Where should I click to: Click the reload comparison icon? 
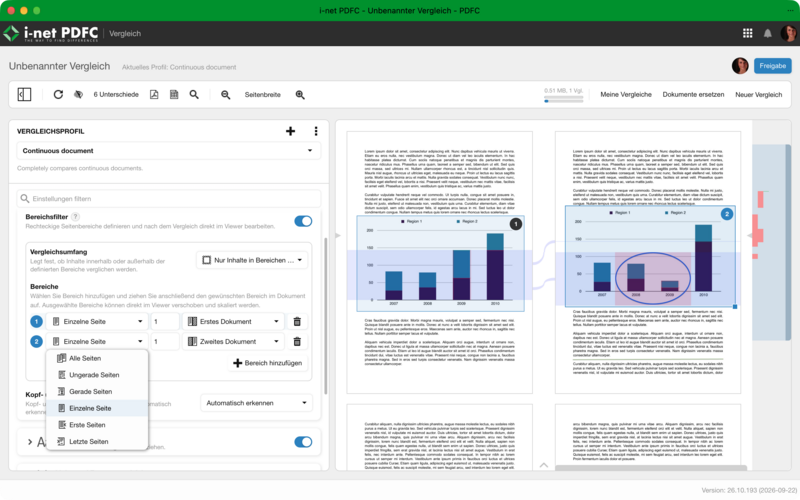[x=58, y=94]
